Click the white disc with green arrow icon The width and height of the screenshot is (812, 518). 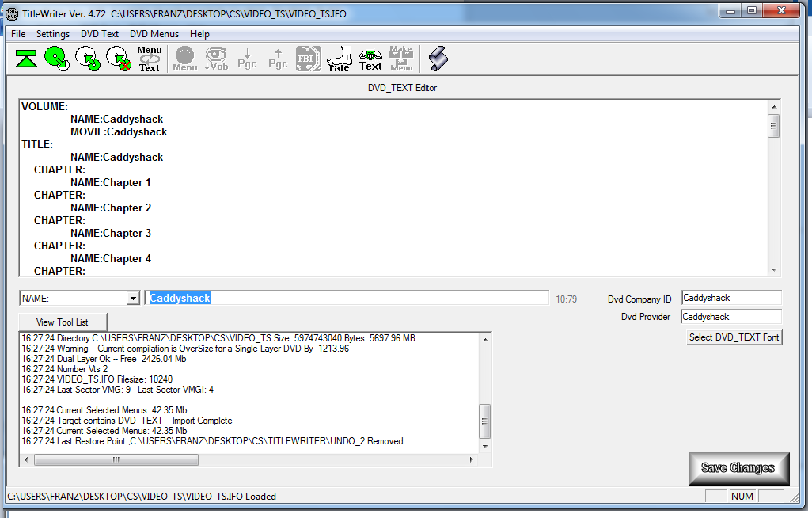tap(88, 59)
